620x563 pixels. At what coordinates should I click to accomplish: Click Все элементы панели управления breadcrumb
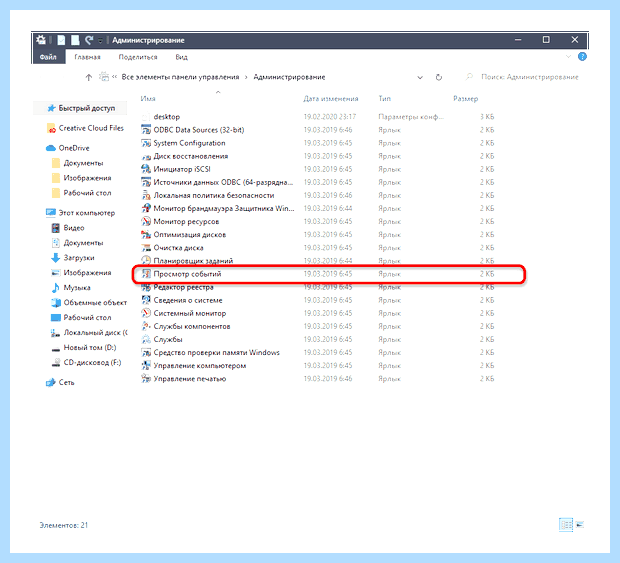[x=180, y=77]
